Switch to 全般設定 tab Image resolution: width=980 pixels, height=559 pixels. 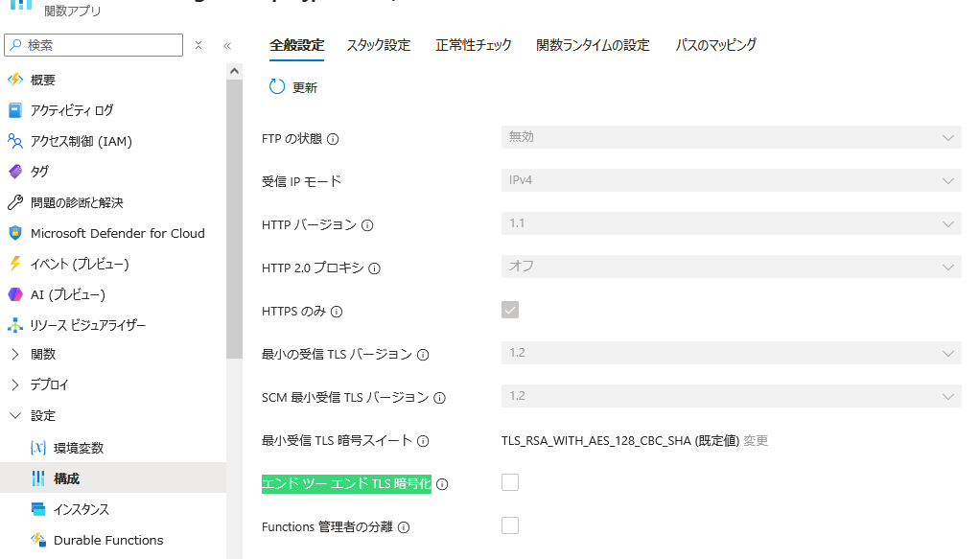click(297, 45)
